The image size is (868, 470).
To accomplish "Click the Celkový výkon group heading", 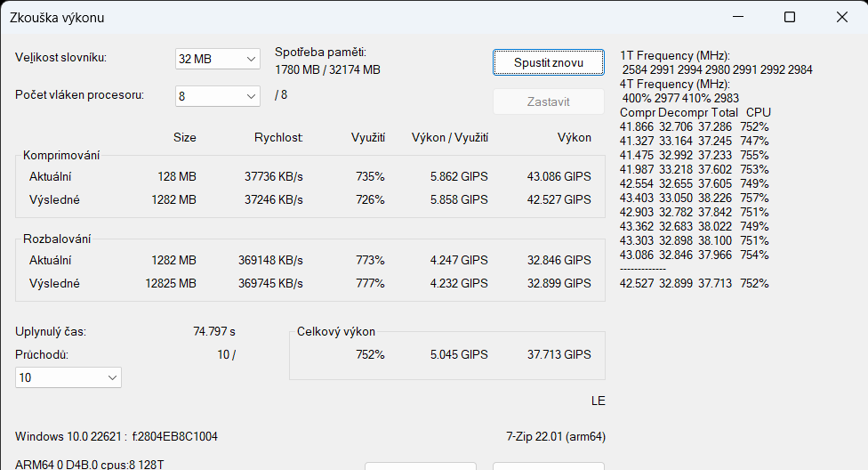I will coord(336,332).
